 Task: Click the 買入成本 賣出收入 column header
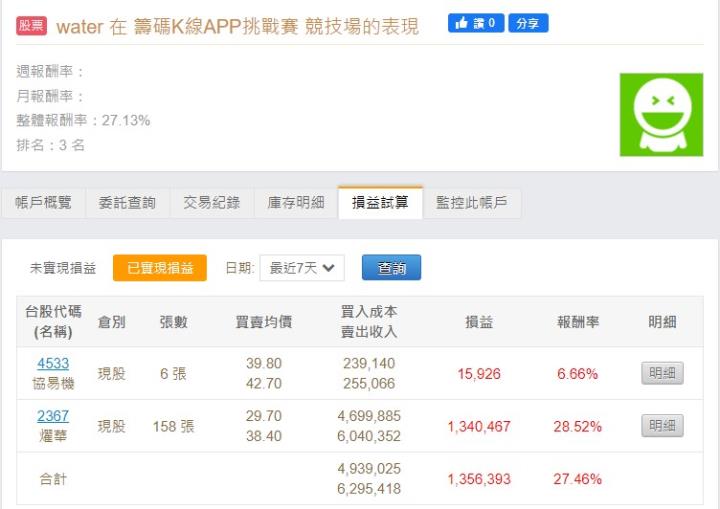pyautogui.click(x=369, y=322)
